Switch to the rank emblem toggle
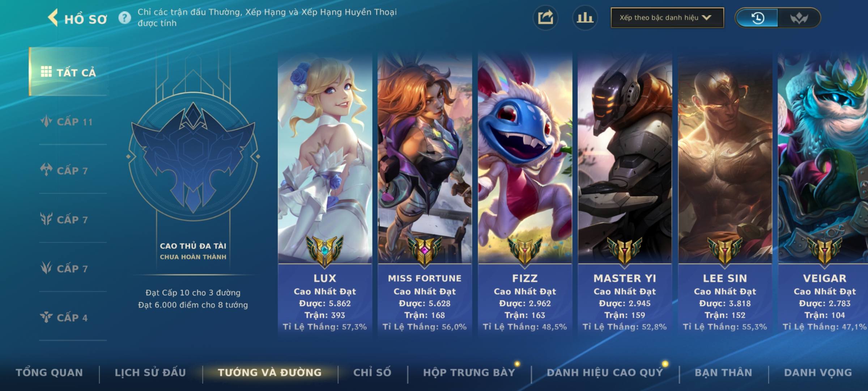 click(799, 18)
